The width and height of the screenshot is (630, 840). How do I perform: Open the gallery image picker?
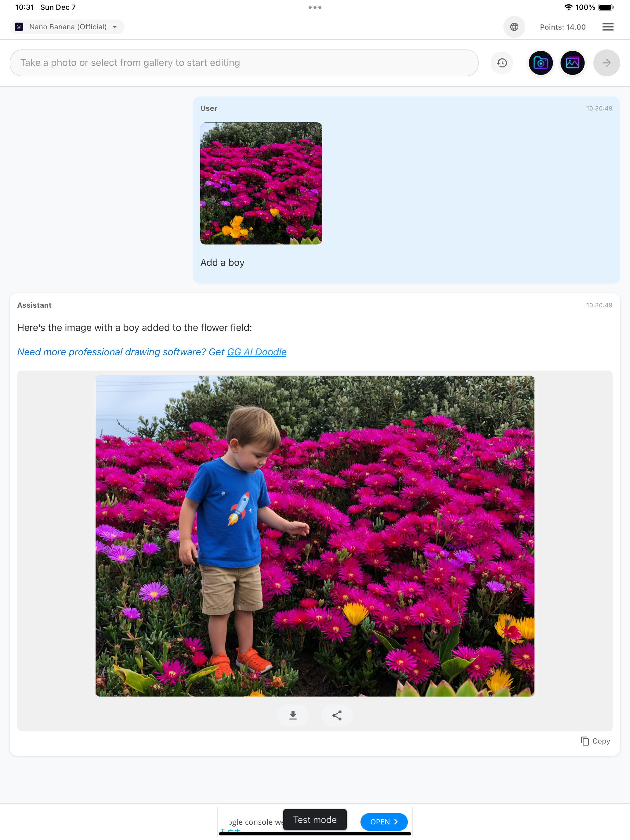pyautogui.click(x=572, y=63)
